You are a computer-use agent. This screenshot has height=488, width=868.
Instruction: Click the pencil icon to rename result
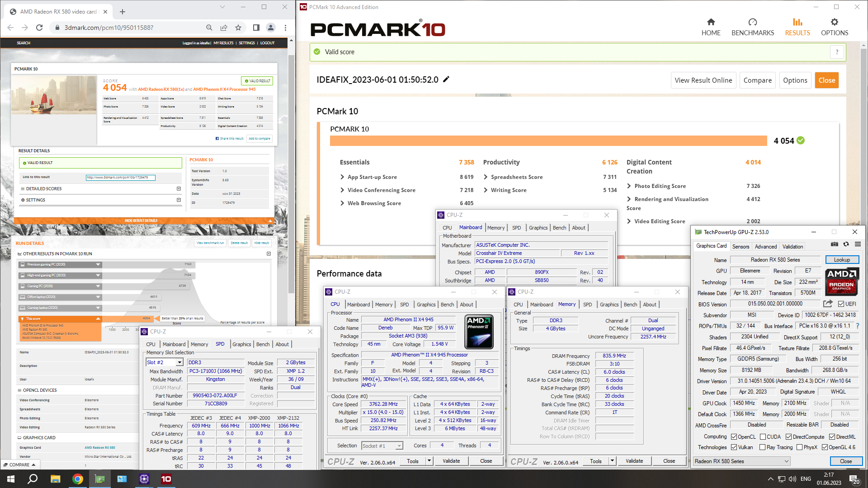[446, 80]
